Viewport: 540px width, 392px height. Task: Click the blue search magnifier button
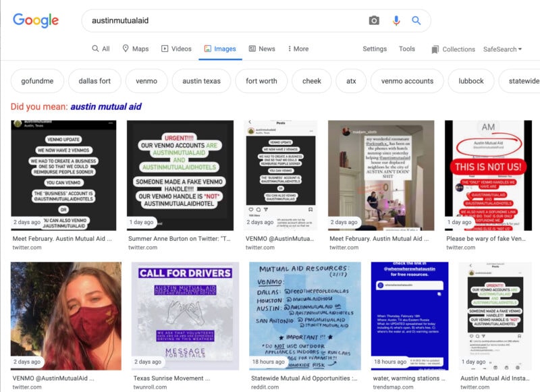[416, 21]
